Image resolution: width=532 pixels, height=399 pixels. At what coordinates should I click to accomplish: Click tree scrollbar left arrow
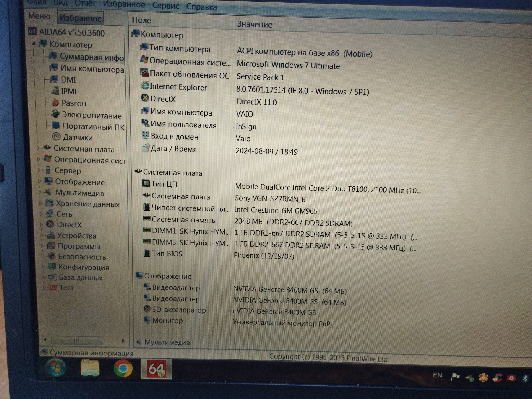[45, 339]
